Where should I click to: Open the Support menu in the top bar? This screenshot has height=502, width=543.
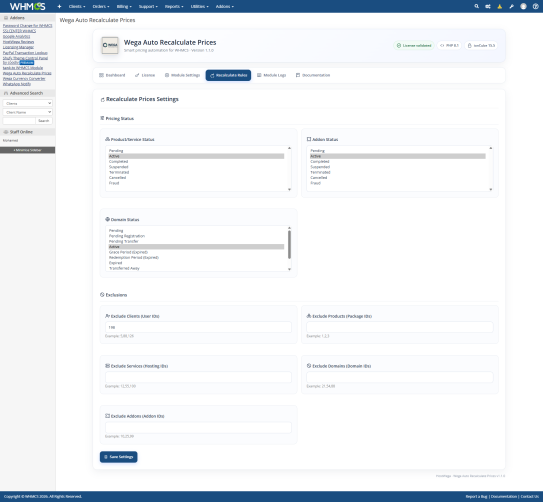pyautogui.click(x=148, y=6)
